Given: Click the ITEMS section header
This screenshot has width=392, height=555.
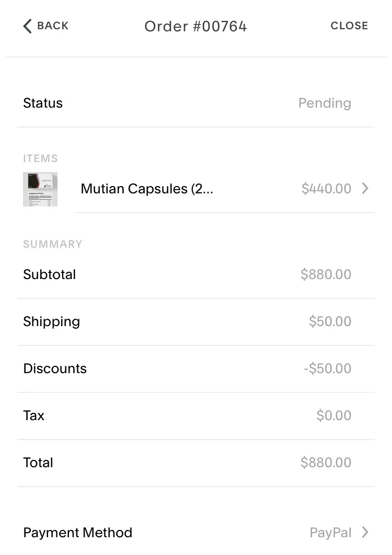Looking at the screenshot, I should 40,158.
